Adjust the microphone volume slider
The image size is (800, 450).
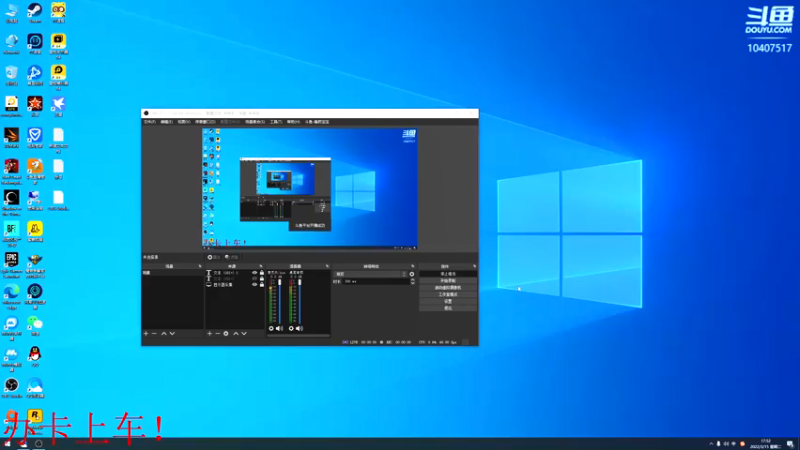point(280,301)
